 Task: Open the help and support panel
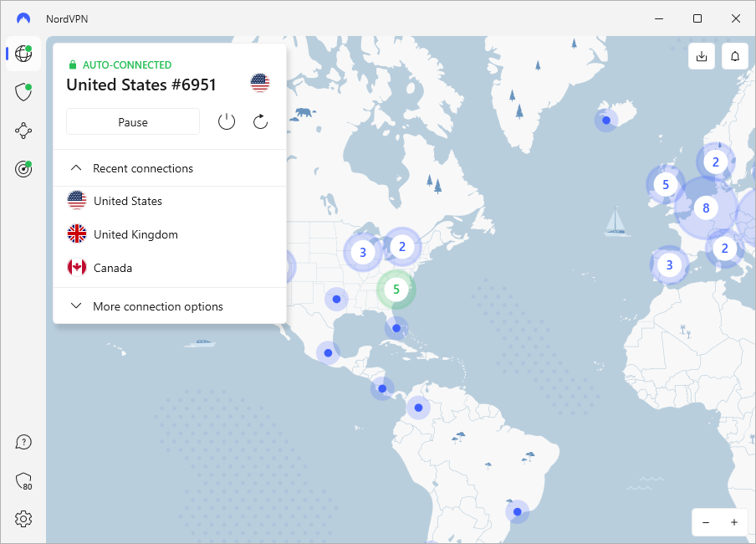coord(23,441)
